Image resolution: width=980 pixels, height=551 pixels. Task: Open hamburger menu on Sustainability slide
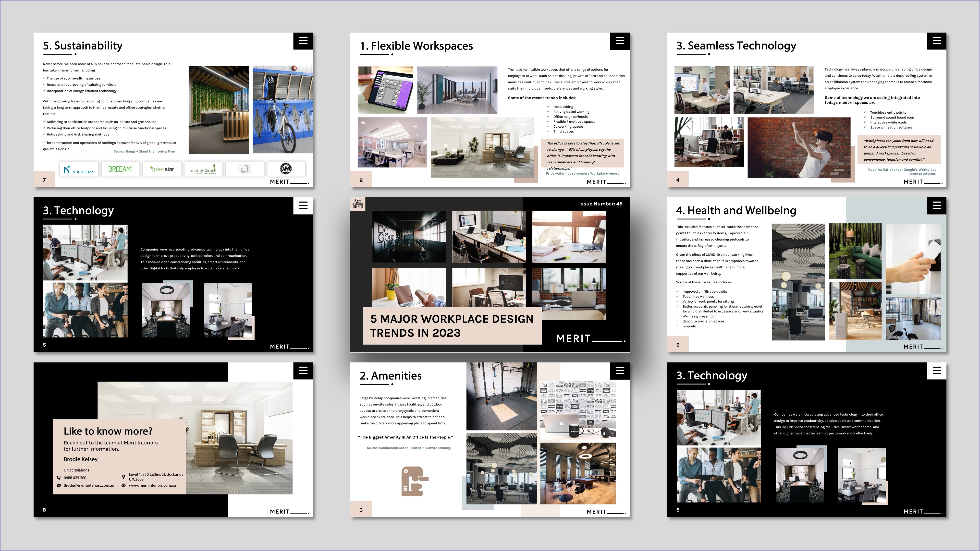[303, 41]
